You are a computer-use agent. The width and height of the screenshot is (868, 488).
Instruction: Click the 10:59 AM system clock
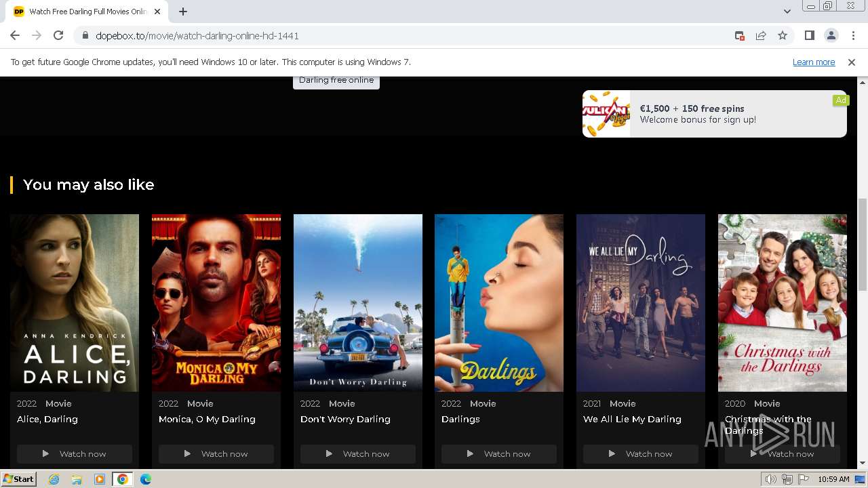[833, 479]
